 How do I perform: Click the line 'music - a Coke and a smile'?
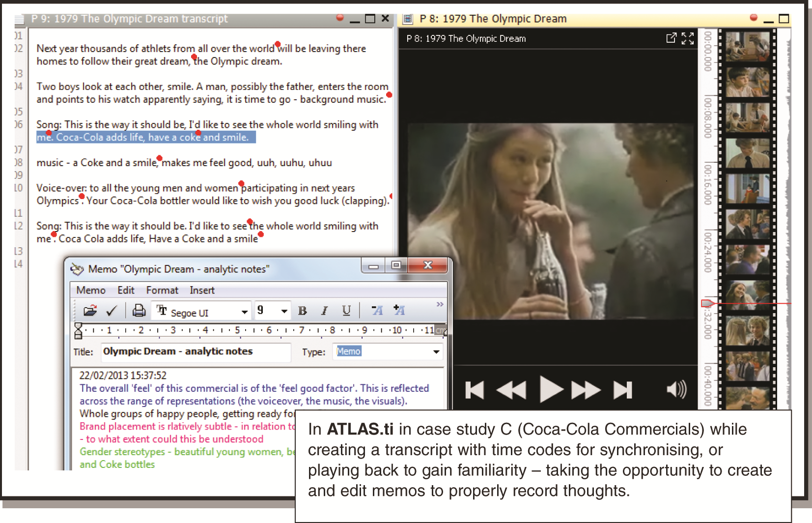[x=184, y=163]
